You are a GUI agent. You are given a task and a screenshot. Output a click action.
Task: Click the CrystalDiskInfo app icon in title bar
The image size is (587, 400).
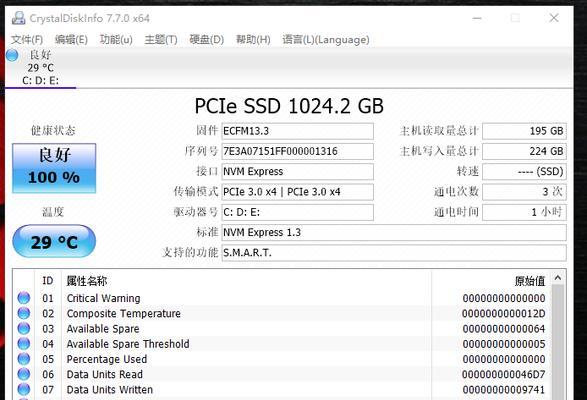pyautogui.click(x=18, y=18)
